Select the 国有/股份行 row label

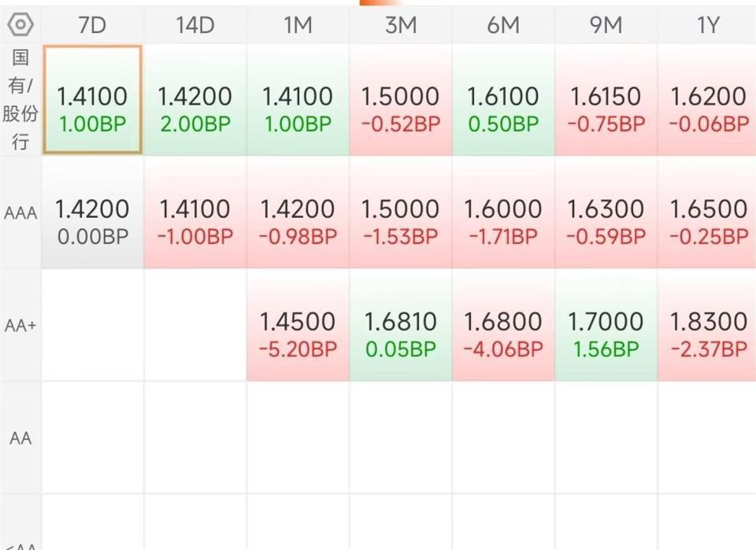(x=20, y=100)
